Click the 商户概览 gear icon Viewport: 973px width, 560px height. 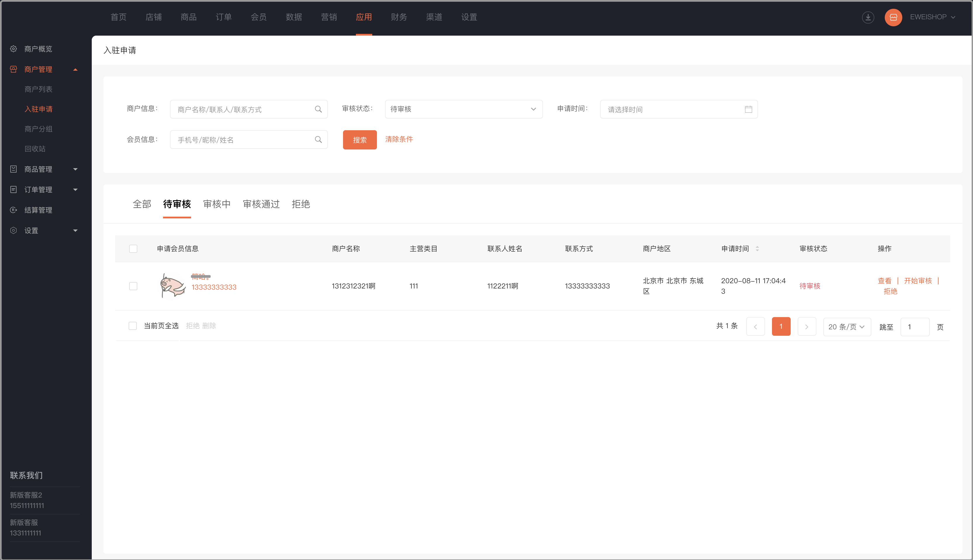coord(13,48)
